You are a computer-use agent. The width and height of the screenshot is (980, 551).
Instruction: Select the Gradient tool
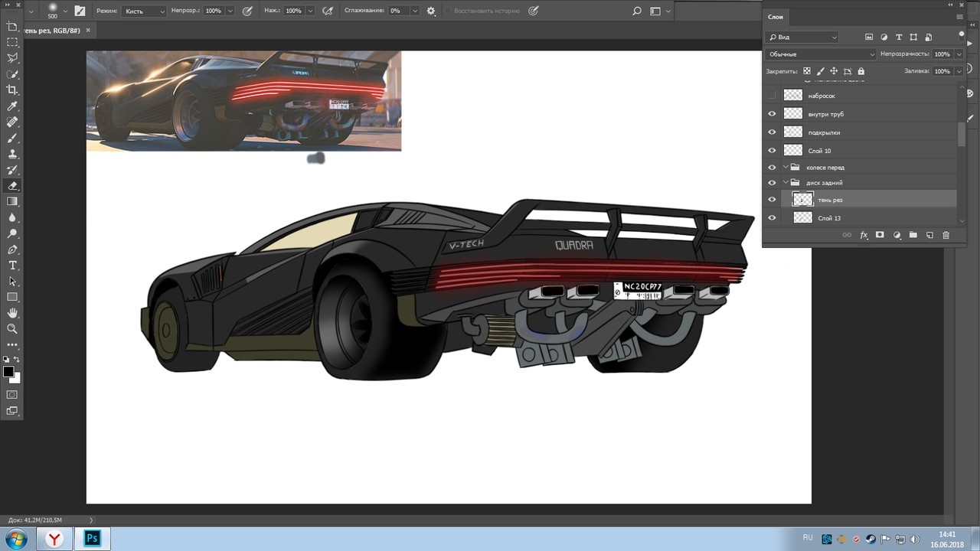pyautogui.click(x=12, y=201)
